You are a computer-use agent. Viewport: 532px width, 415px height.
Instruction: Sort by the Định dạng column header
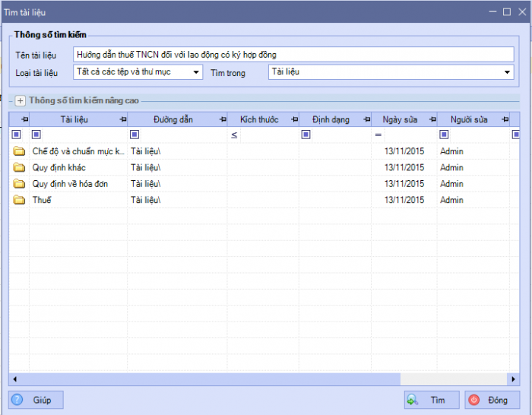click(328, 120)
